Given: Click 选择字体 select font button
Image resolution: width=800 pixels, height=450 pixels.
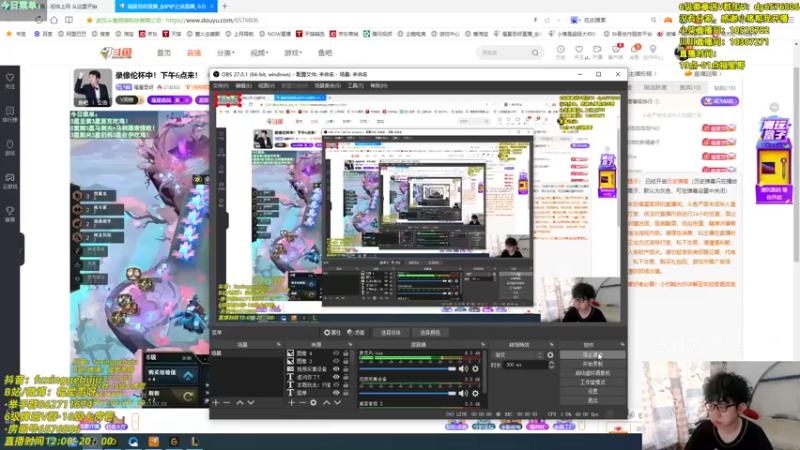Looking at the screenshot, I should point(391,333).
